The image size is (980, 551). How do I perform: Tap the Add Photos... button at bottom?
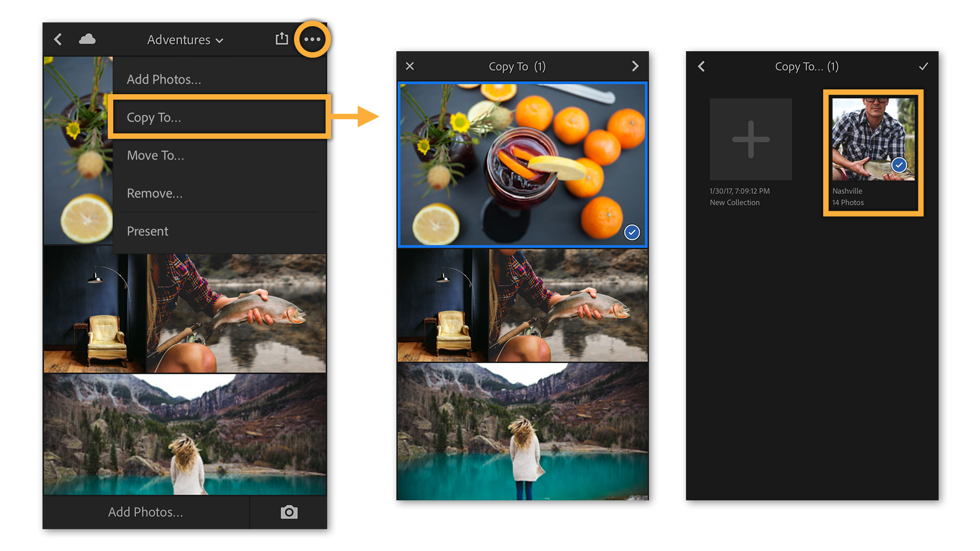pyautogui.click(x=146, y=512)
